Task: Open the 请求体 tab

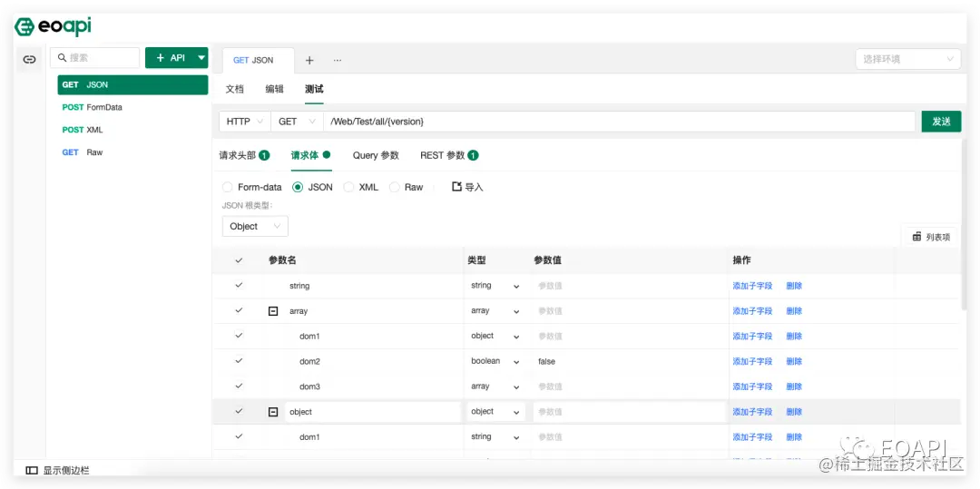Action: 310,155
